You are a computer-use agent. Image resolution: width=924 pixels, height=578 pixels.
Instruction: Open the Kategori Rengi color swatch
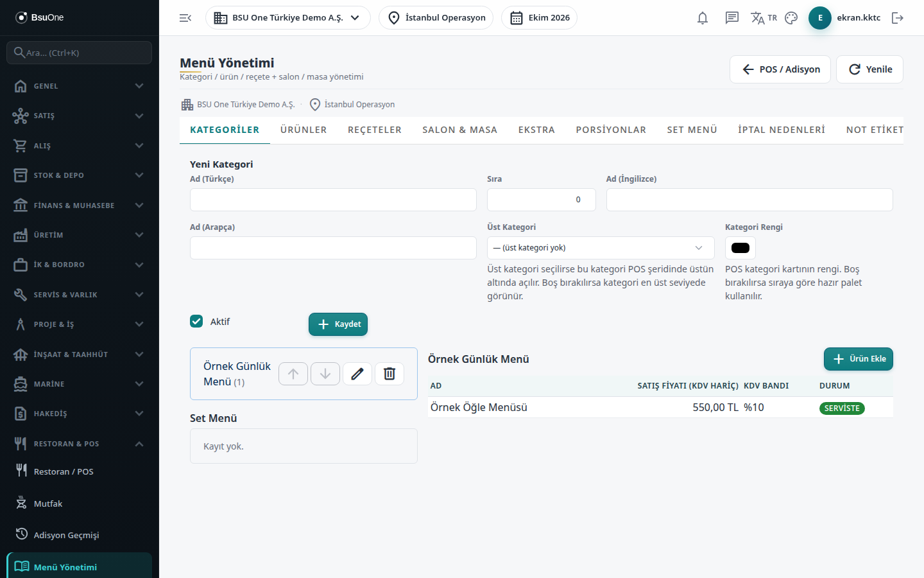[x=740, y=248]
